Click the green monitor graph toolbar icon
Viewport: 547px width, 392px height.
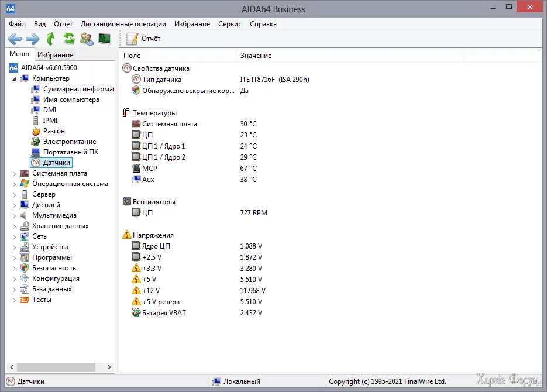pos(105,39)
